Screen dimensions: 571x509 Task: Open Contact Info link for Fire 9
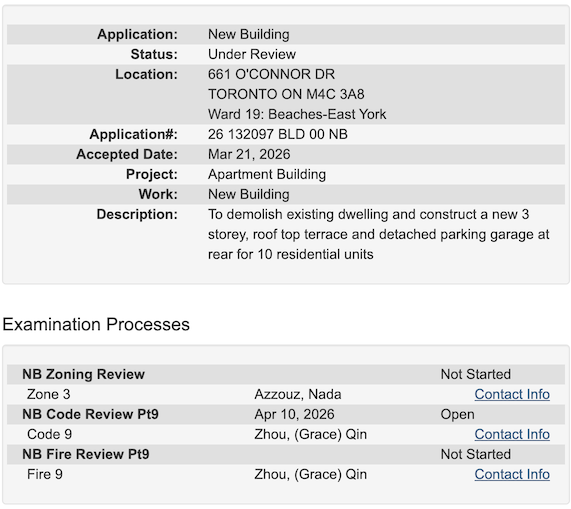click(x=512, y=474)
